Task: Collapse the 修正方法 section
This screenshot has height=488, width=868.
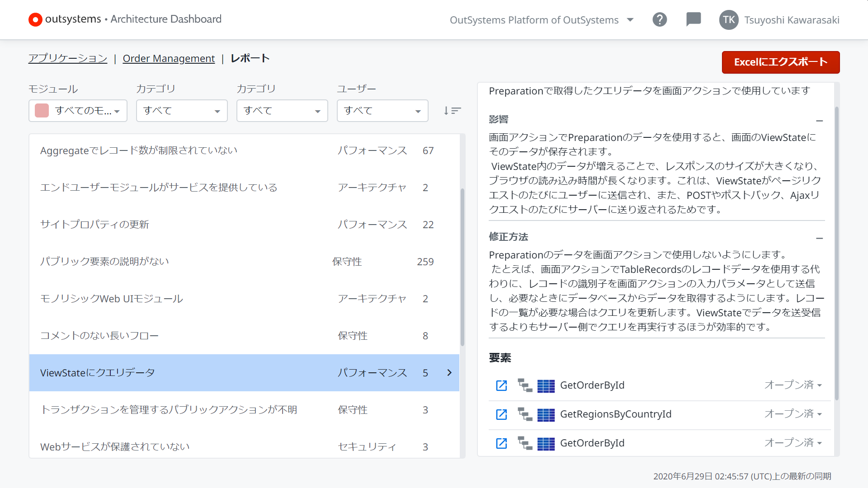Action: pos(820,238)
